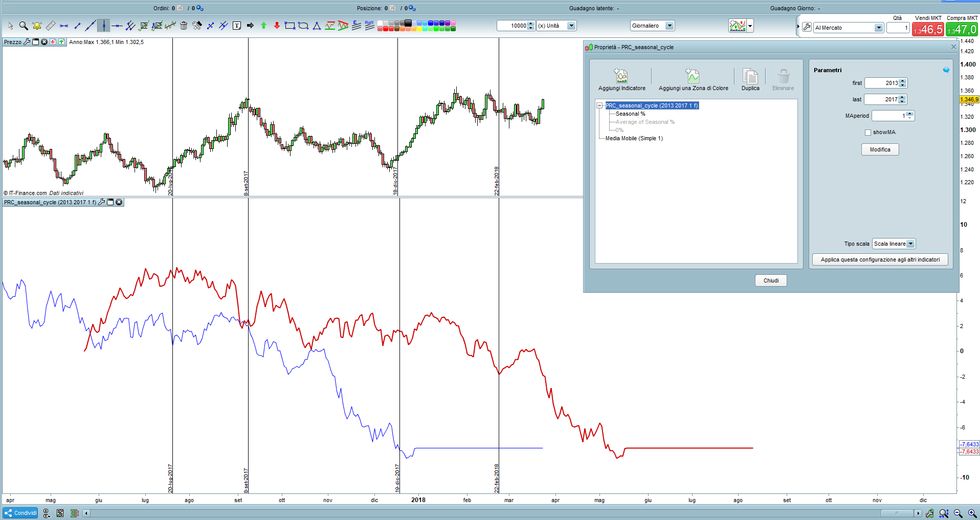
Task: Select the rectangle drawing tool
Action: pyautogui.click(x=290, y=26)
